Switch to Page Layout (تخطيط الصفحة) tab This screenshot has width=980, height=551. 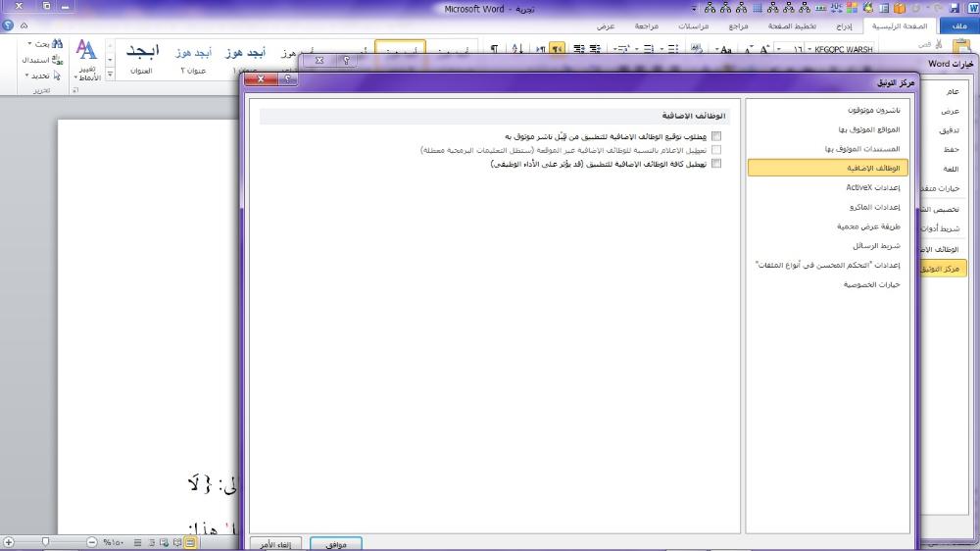click(791, 26)
